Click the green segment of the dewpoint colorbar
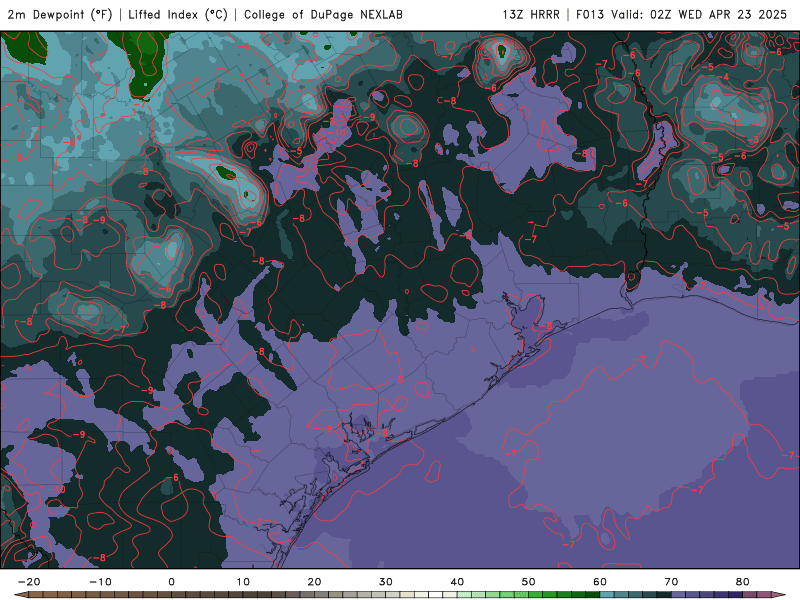Viewport: 800px width, 600px height. click(x=528, y=595)
